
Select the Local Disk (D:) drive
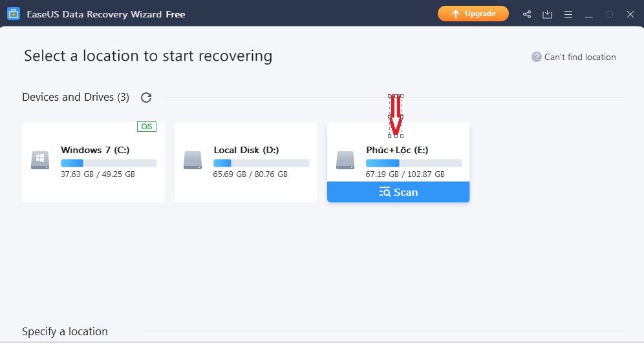click(246, 162)
